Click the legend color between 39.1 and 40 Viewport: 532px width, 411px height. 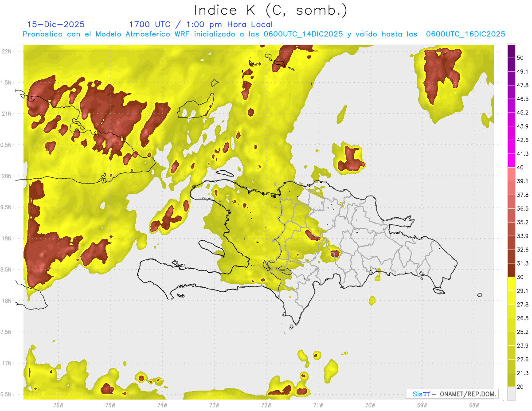coord(511,174)
